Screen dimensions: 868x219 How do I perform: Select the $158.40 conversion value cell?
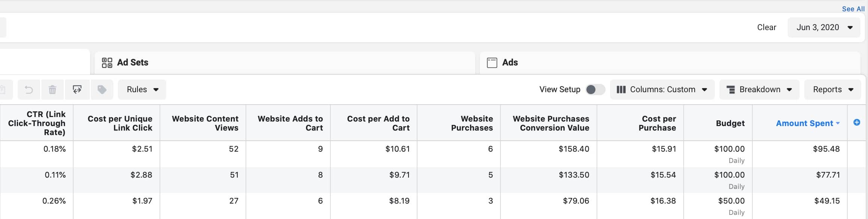pyautogui.click(x=573, y=149)
